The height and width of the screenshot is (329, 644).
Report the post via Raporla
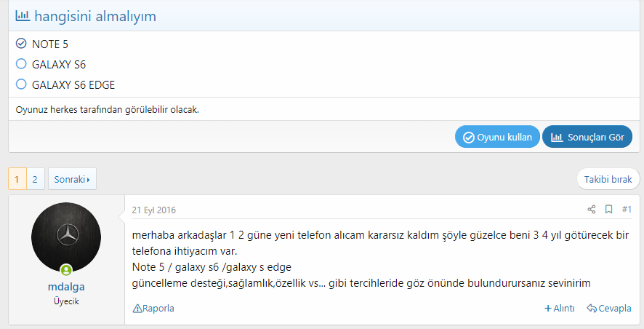click(153, 308)
